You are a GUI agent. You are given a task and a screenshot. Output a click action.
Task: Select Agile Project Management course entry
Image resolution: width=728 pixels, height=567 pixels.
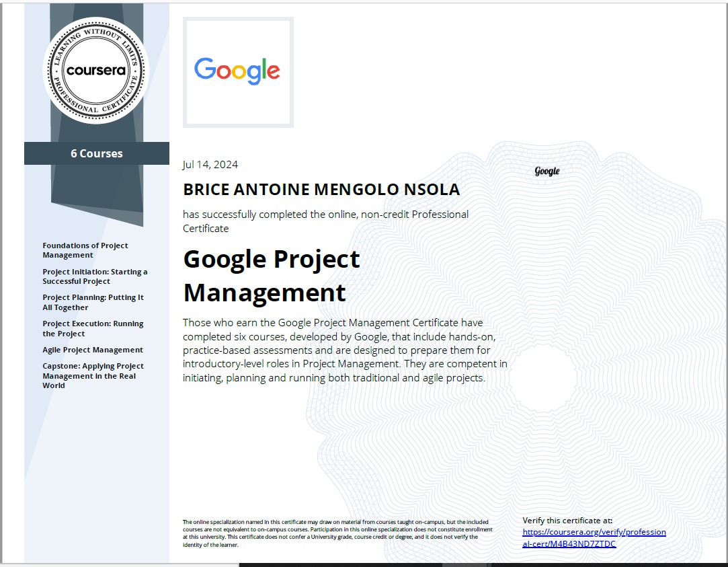[92, 350]
